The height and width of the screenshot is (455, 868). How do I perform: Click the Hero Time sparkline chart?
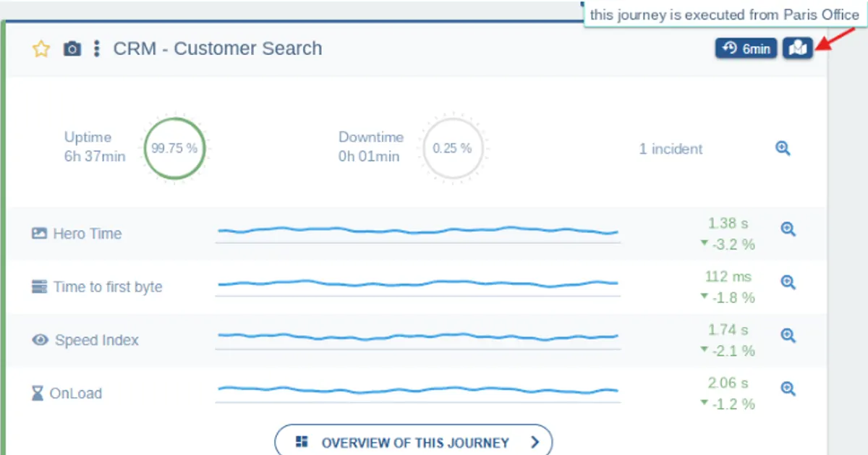[x=418, y=231]
